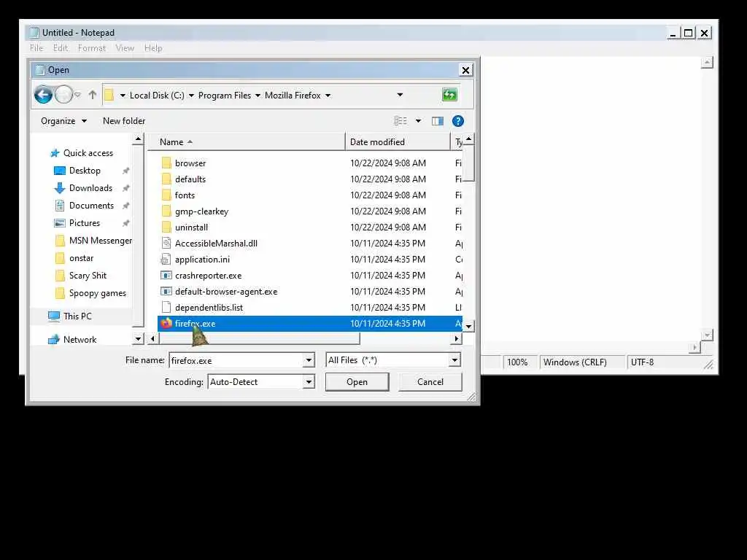
Task: Open Notepad View menu
Action: pos(125,48)
